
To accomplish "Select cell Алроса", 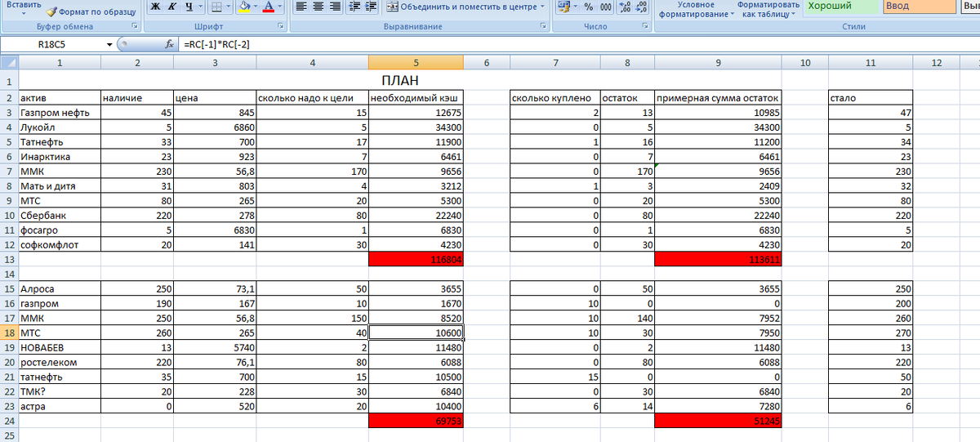I will pyautogui.click(x=60, y=288).
